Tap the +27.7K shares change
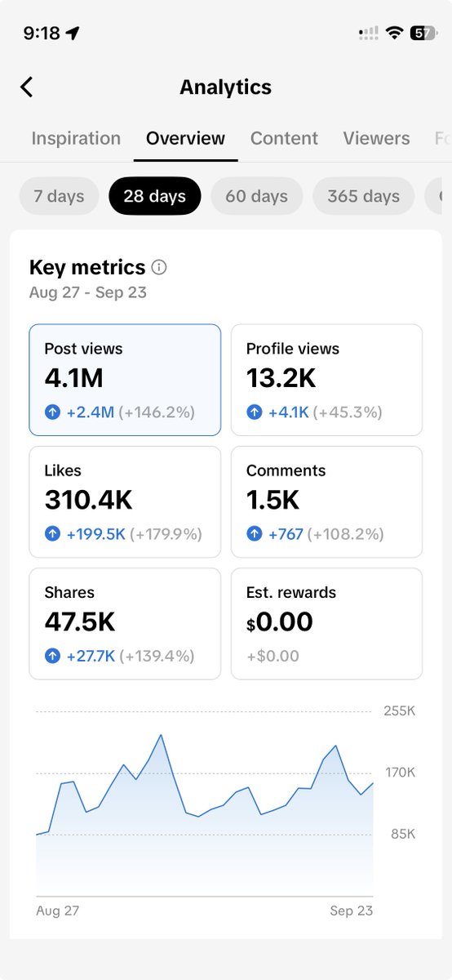Image resolution: width=452 pixels, height=980 pixels. tap(91, 656)
